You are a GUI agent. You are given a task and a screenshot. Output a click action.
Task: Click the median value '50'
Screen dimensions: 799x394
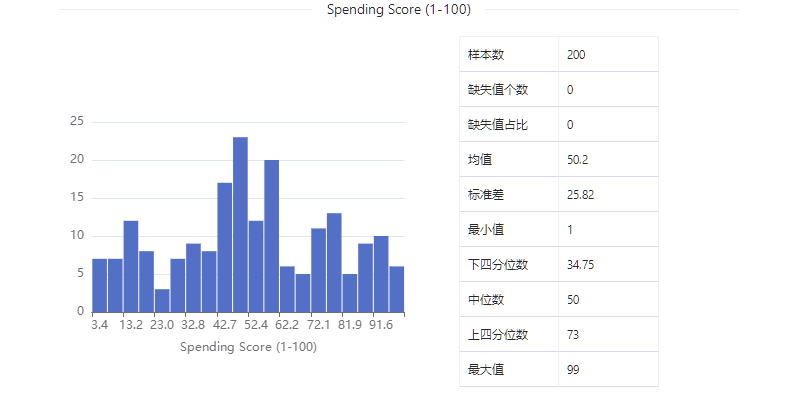coord(573,300)
